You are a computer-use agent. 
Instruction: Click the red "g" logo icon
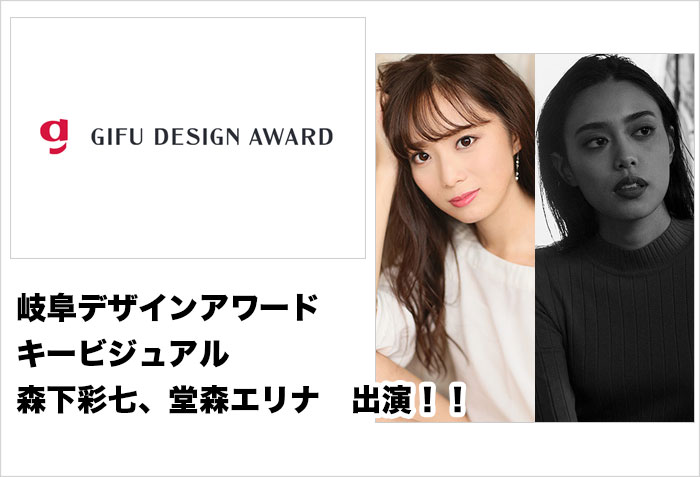[54, 136]
